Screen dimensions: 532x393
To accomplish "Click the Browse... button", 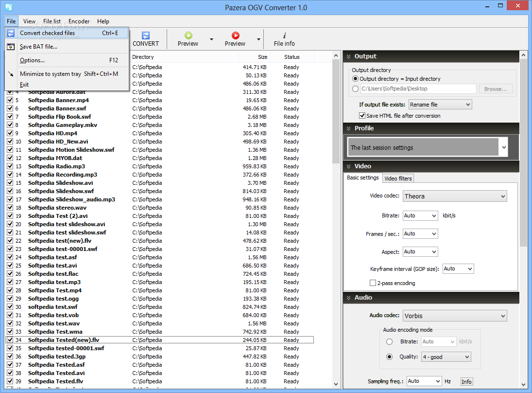I will click(496, 89).
